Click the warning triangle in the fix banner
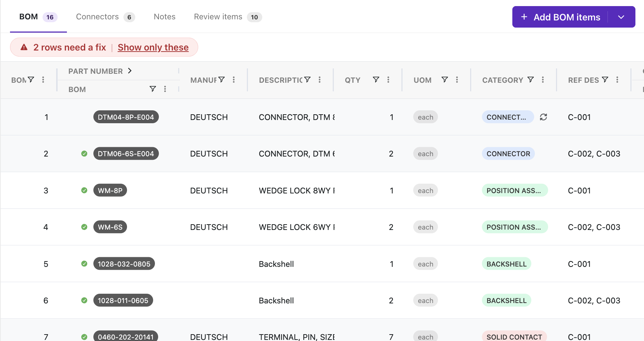The height and width of the screenshot is (341, 644). pyautogui.click(x=24, y=47)
